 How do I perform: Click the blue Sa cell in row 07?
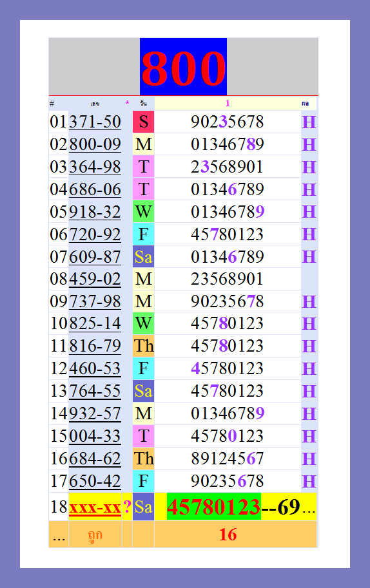coord(143,257)
